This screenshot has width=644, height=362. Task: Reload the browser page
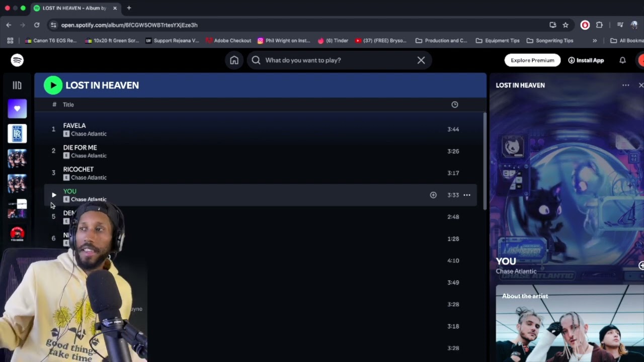point(37,25)
